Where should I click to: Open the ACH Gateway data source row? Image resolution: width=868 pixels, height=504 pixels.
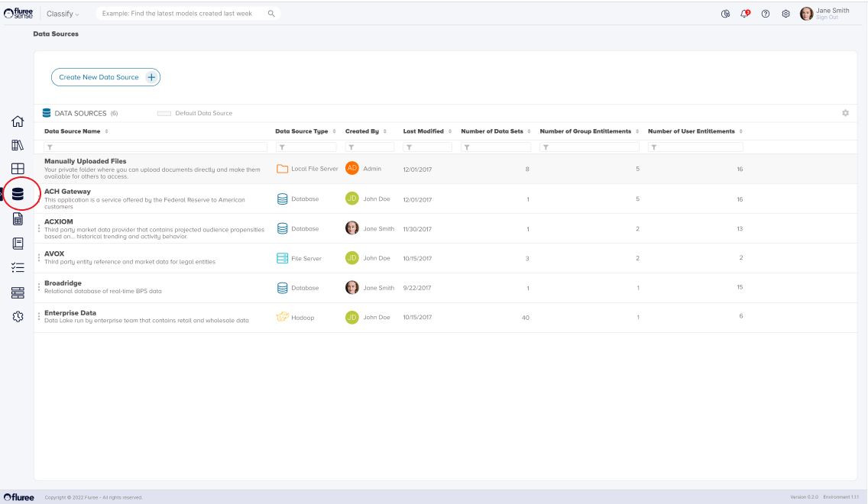[x=67, y=192]
